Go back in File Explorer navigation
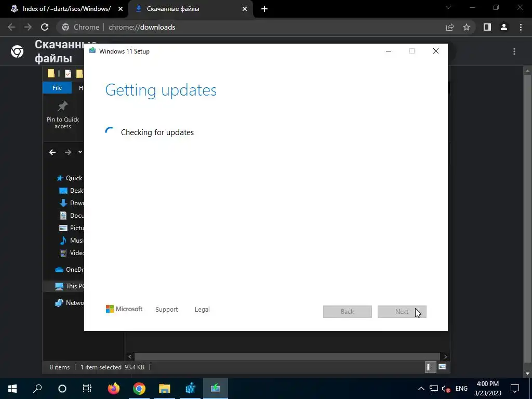Viewport: 532px width, 399px height. (52, 152)
